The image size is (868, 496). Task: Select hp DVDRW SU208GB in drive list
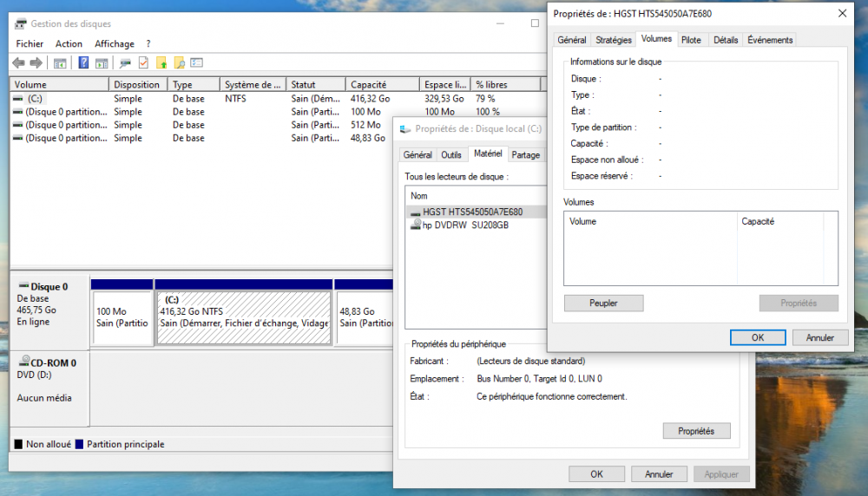464,225
